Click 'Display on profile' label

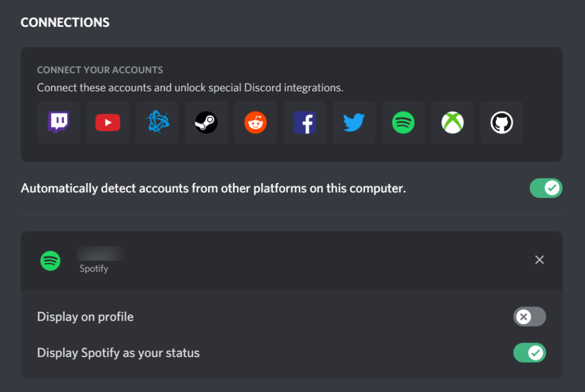tap(86, 317)
